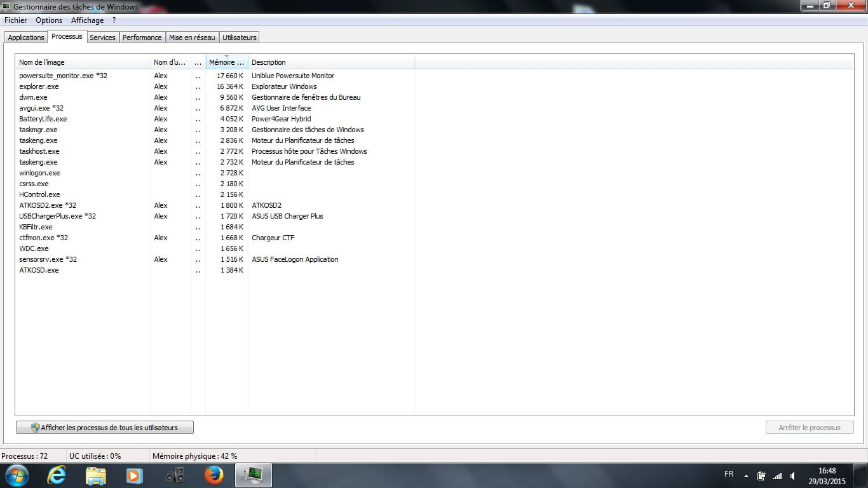Click Mémoire physique : 42 % status

(x=195, y=456)
